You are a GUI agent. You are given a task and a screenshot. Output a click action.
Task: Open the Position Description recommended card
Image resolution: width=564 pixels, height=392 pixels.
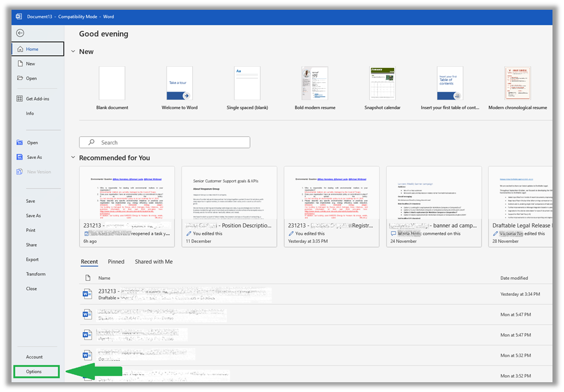coord(229,207)
